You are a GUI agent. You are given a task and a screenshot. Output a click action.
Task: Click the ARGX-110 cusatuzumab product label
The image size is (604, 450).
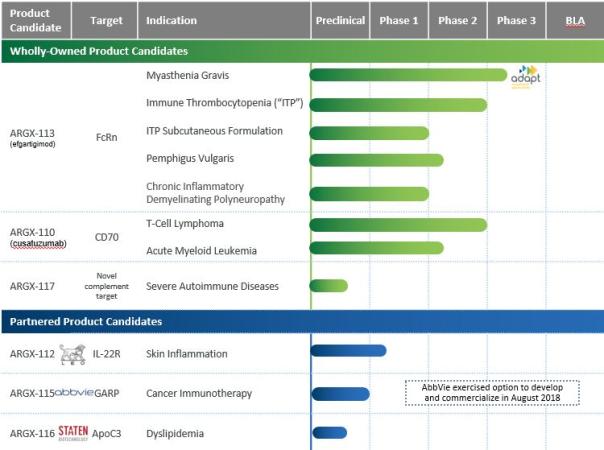[x=33, y=236]
